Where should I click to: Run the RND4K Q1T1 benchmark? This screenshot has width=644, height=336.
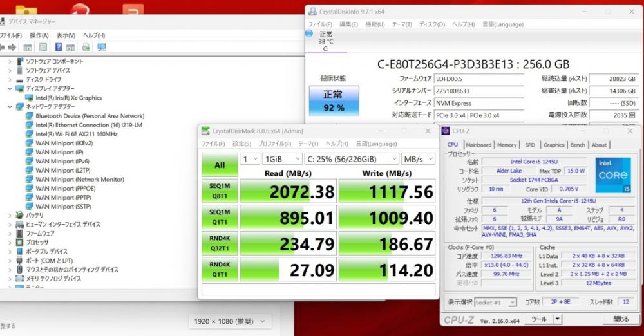coord(220,269)
